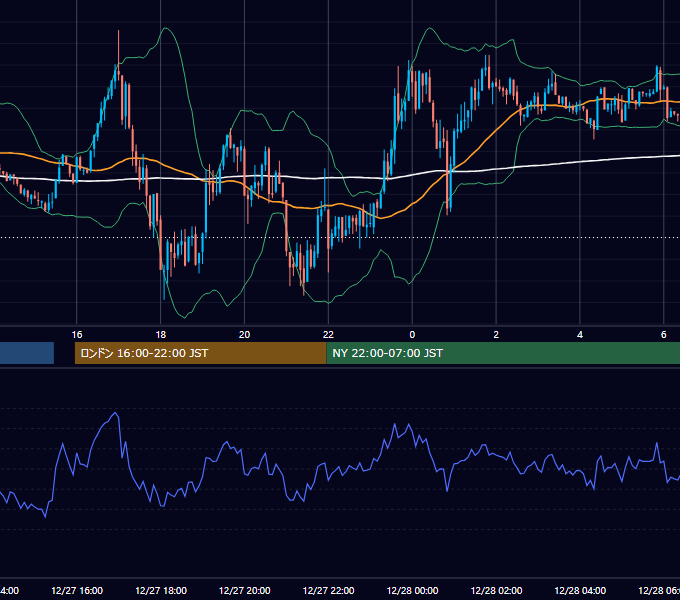Click the 12/27 20:00 date label
The image size is (680, 600).
[245, 590]
